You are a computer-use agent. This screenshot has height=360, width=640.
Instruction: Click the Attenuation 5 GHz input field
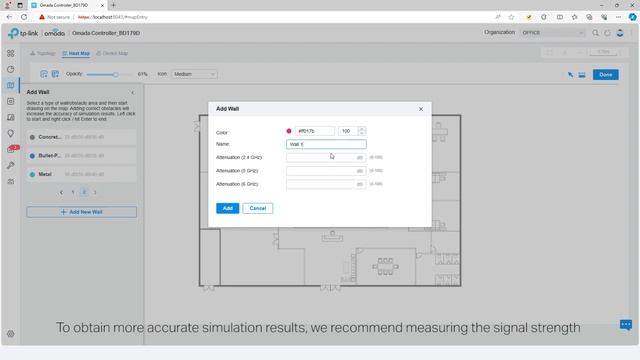pyautogui.click(x=326, y=171)
